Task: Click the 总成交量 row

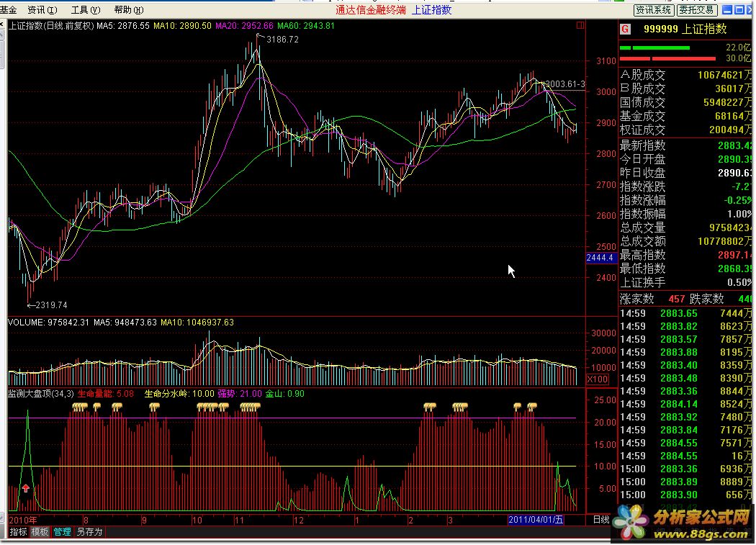Action: coord(685,228)
